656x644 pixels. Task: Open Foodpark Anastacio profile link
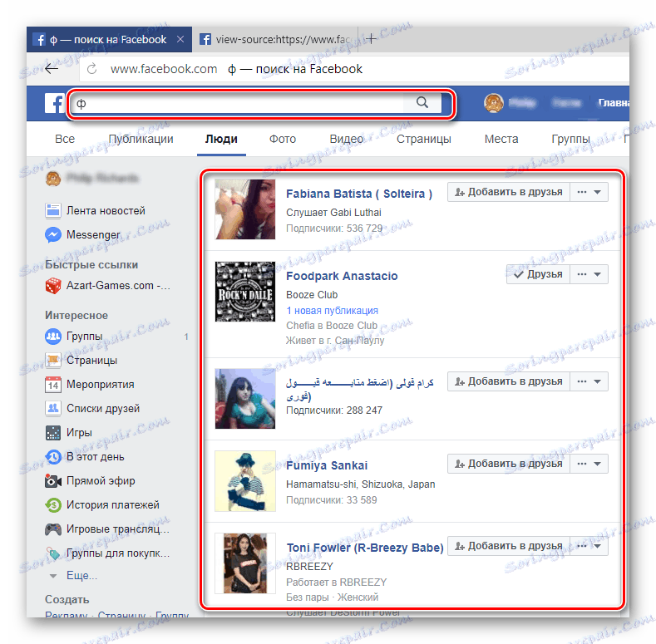click(342, 276)
